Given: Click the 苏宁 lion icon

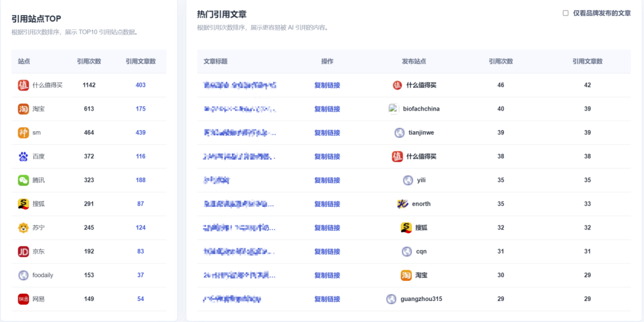Looking at the screenshot, I should point(23,228).
